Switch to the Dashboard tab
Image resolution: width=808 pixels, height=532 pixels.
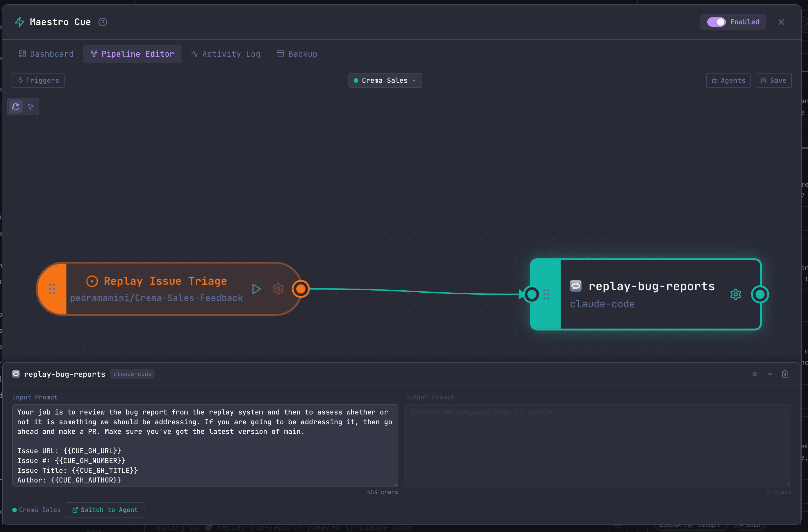tap(46, 54)
